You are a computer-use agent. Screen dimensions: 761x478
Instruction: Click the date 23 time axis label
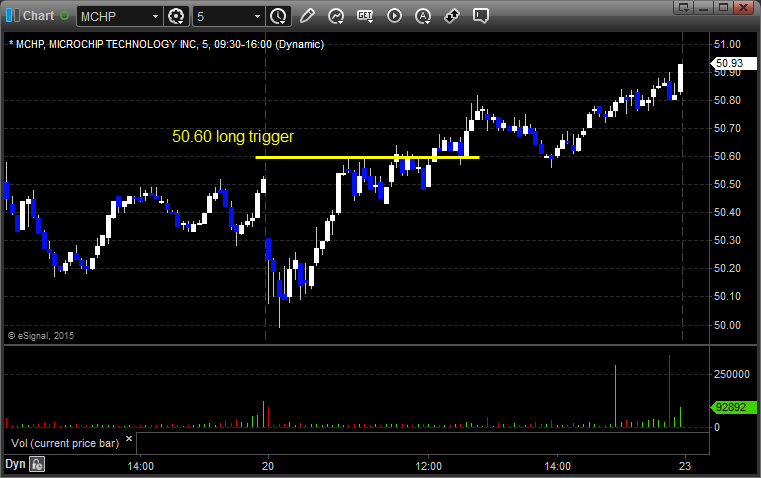(x=685, y=466)
